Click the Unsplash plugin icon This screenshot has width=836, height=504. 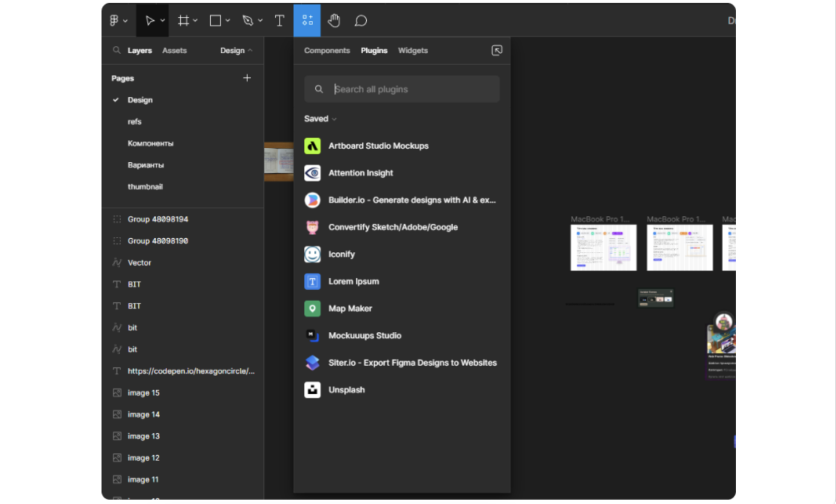(313, 390)
